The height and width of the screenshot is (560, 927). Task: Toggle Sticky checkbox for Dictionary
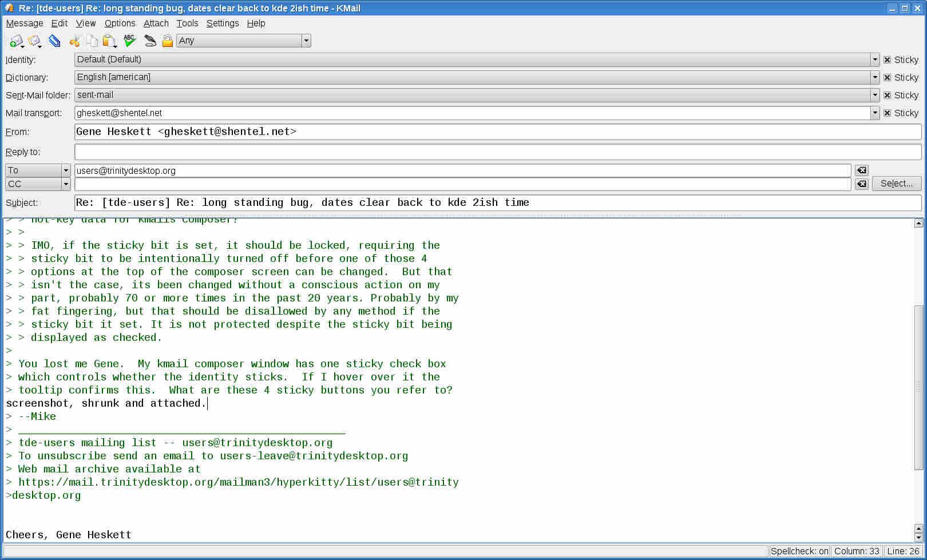coord(887,77)
